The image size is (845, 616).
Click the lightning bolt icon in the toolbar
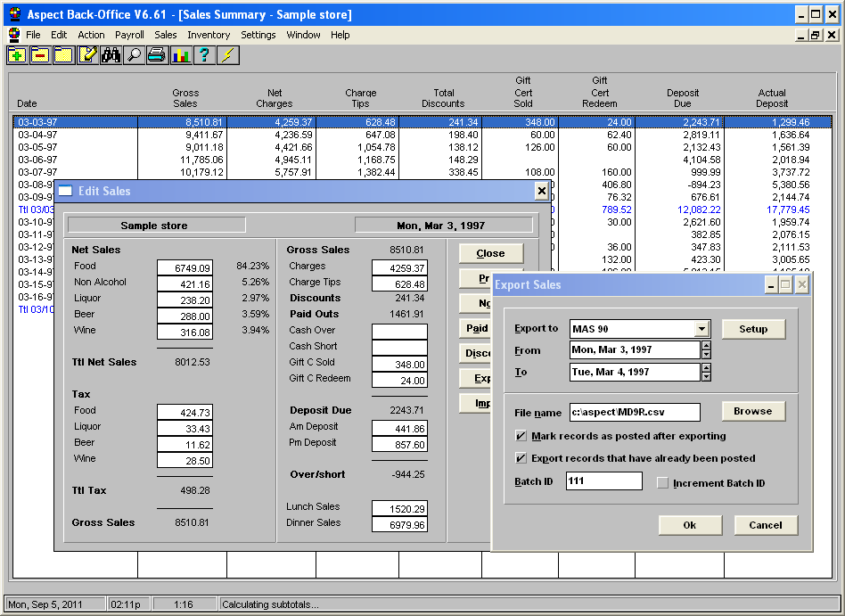point(228,55)
